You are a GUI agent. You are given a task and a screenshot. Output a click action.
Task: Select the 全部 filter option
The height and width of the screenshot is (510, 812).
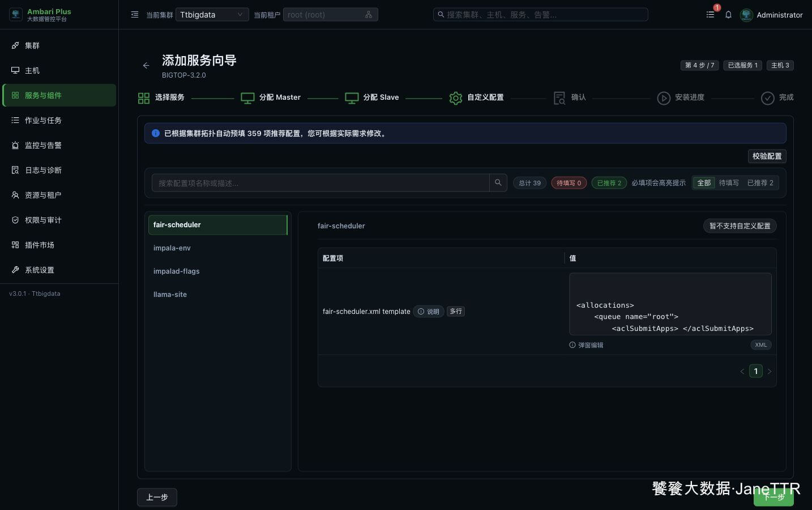click(704, 183)
